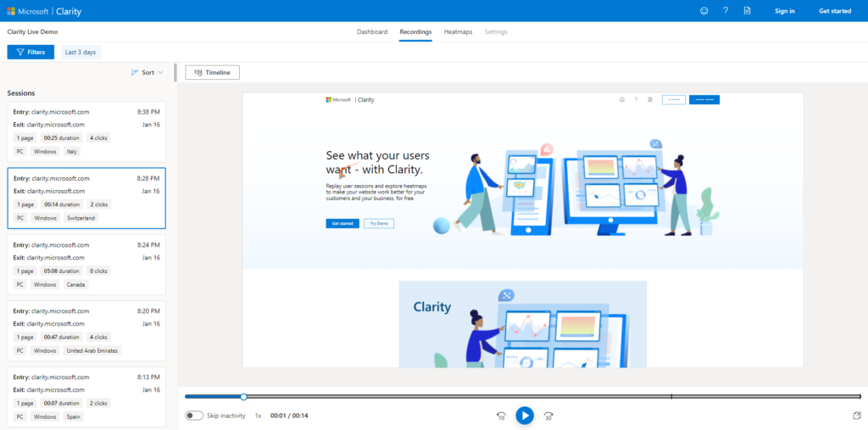
Task: Skip back 10 seconds in the recording
Action: tap(502, 416)
